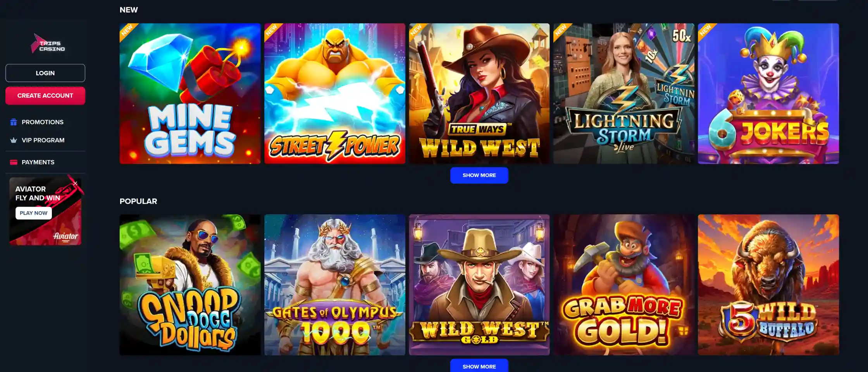This screenshot has width=868, height=372.
Task: Open Snoop Dogg Dollars game
Action: coord(190,285)
